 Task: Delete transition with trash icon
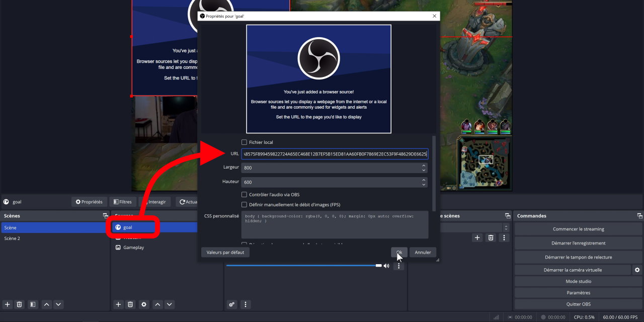pyautogui.click(x=491, y=237)
